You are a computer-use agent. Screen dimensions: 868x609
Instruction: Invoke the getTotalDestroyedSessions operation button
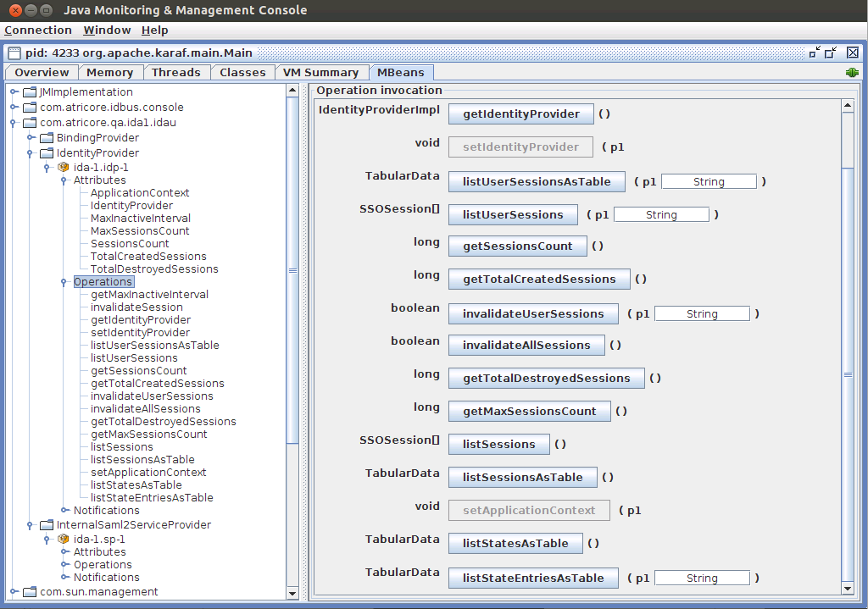[x=547, y=379]
